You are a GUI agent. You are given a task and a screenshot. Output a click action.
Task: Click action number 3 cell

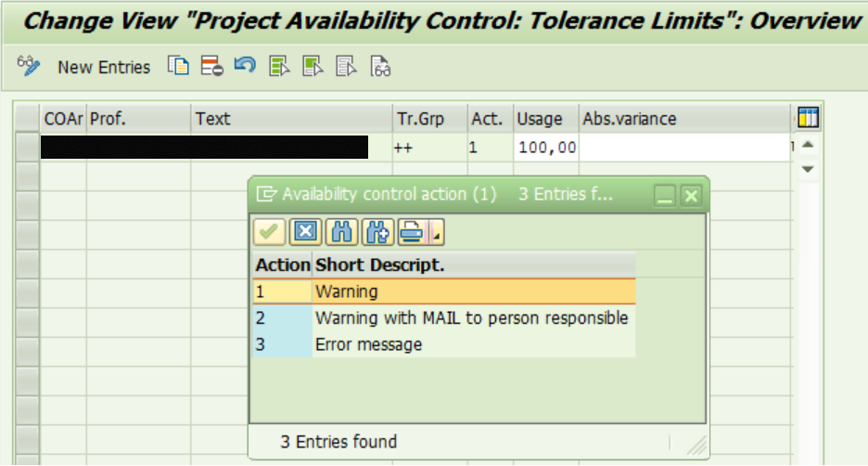282,344
